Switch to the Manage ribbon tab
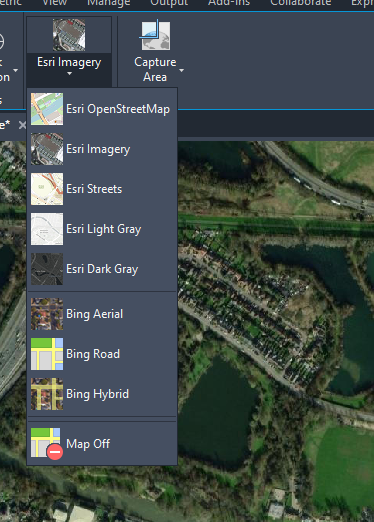Image resolution: width=374 pixels, height=522 pixels. coord(109,3)
